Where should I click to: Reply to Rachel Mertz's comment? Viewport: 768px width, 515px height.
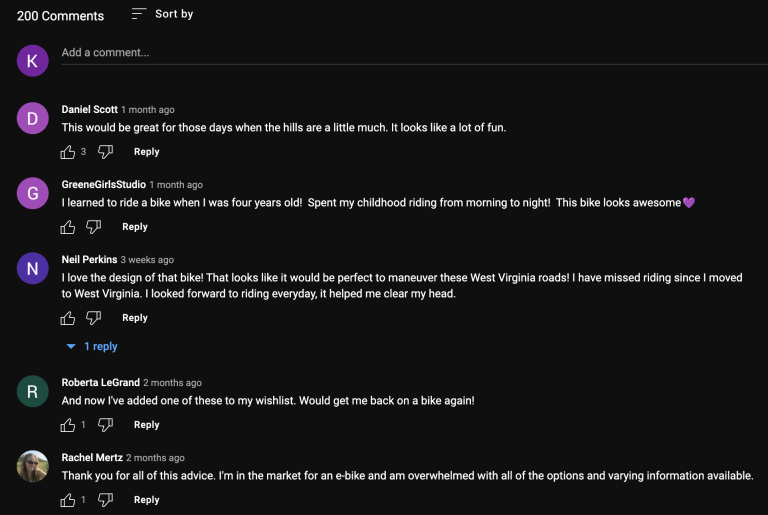(x=146, y=500)
